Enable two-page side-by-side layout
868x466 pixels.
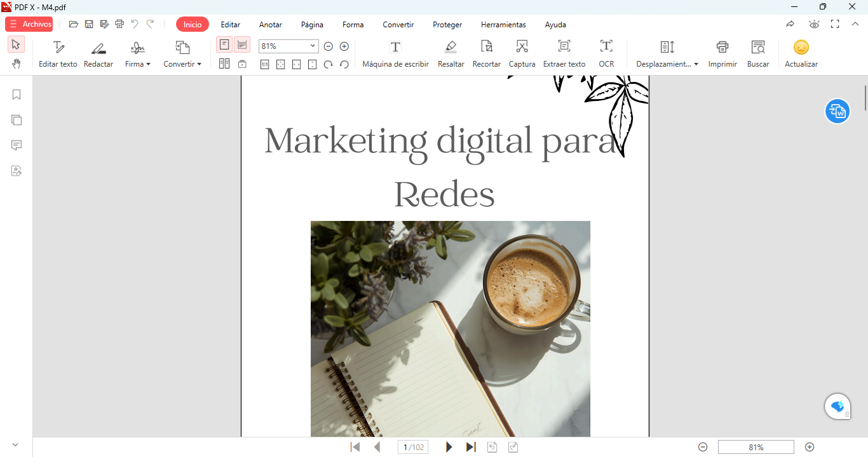click(224, 63)
